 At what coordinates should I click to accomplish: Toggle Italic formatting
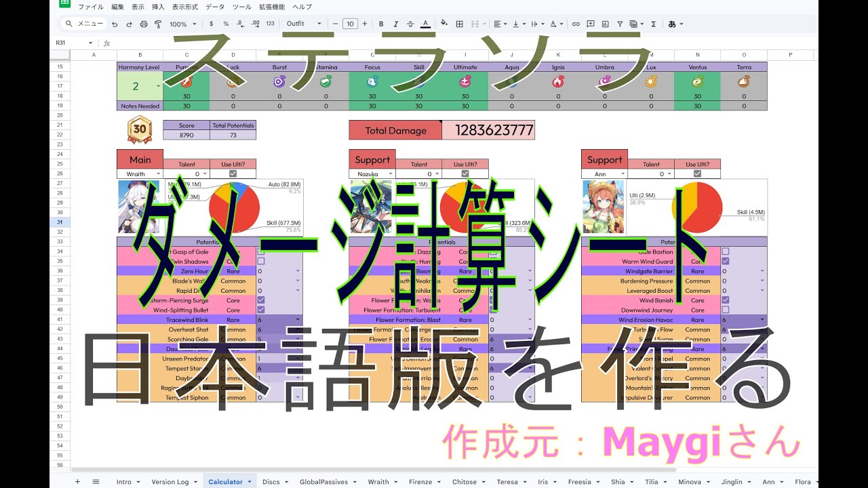coord(395,24)
